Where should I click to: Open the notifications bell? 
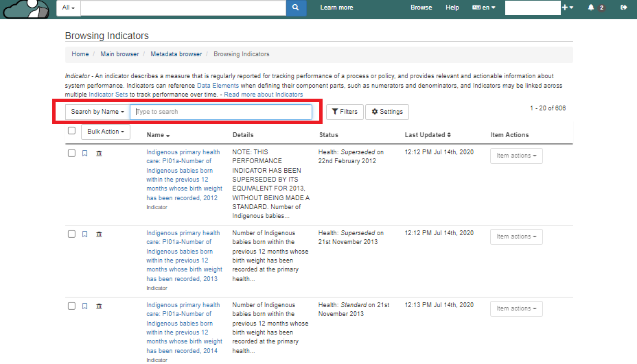click(591, 8)
